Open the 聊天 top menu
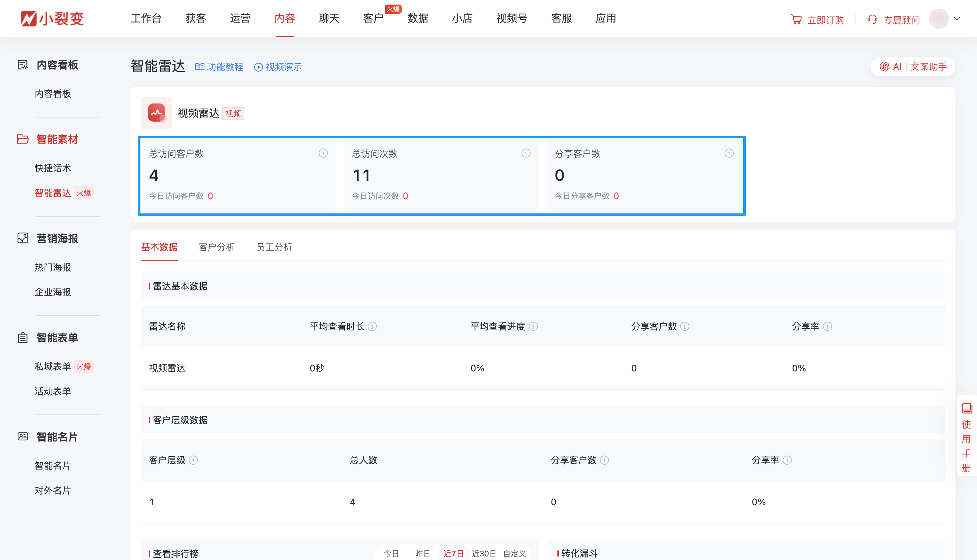The image size is (977, 560). coord(329,19)
